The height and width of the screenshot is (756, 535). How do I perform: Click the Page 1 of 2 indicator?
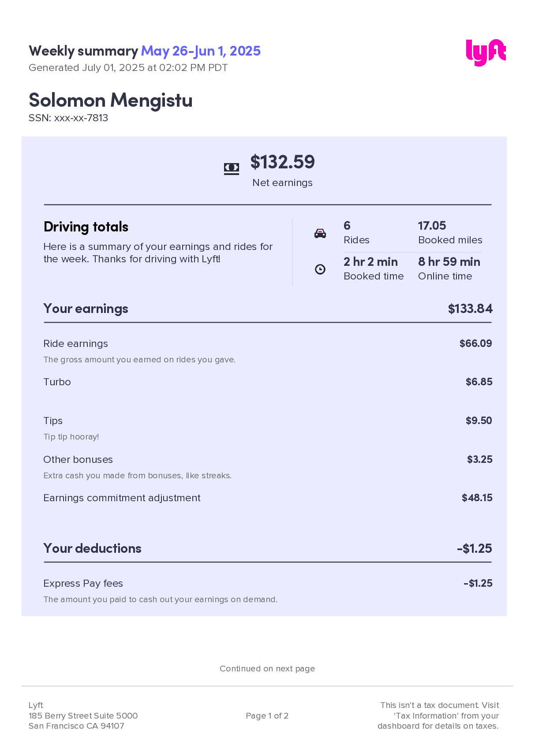(267, 715)
